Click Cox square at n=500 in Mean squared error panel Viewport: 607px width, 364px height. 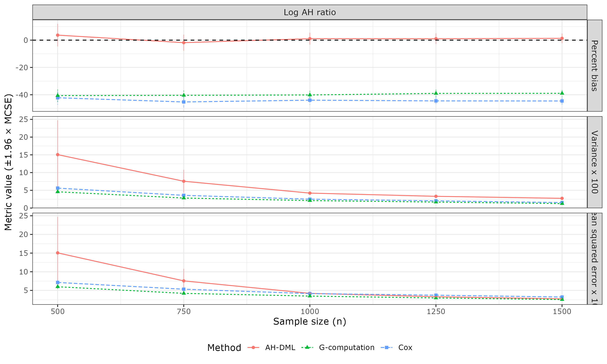[x=58, y=283]
